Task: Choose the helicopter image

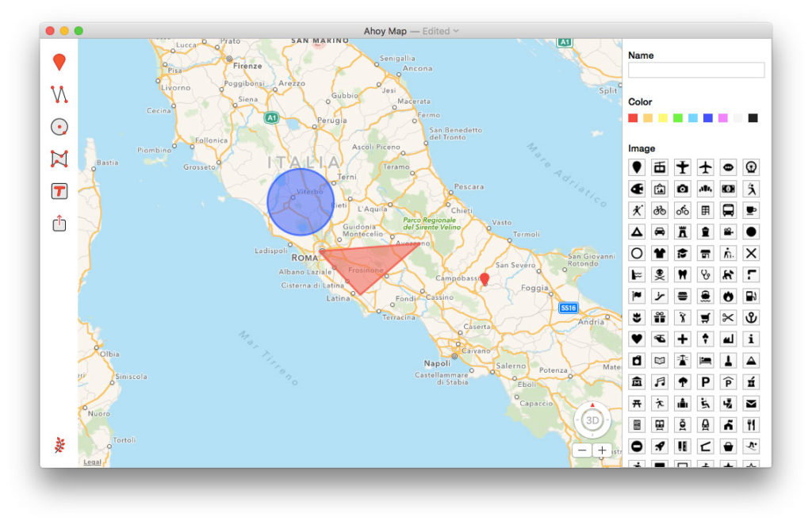Action: [660, 339]
